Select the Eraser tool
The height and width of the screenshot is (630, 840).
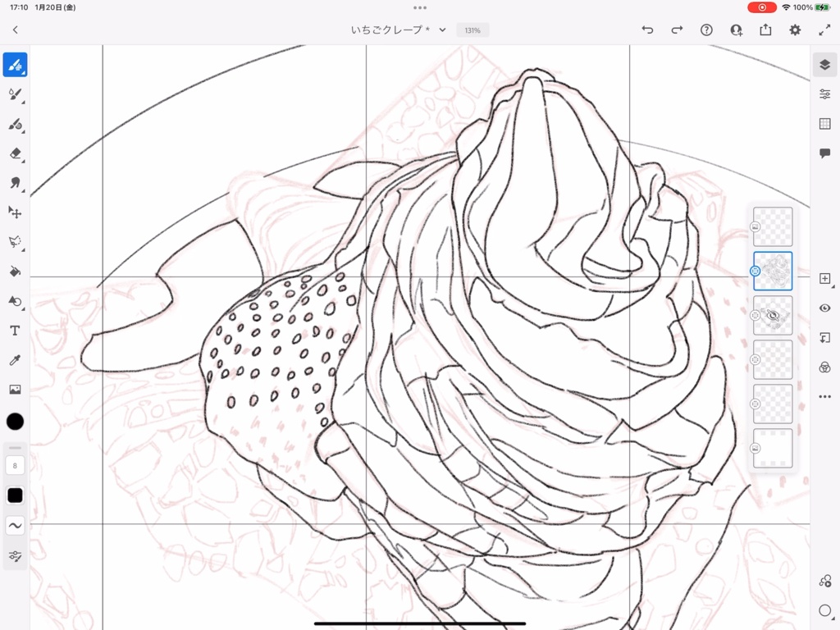pos(15,153)
